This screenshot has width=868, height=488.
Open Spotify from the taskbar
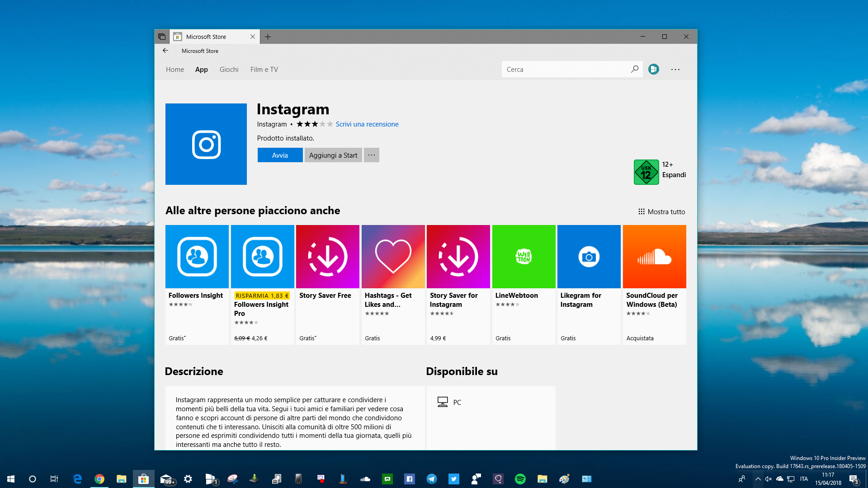pyautogui.click(x=520, y=479)
